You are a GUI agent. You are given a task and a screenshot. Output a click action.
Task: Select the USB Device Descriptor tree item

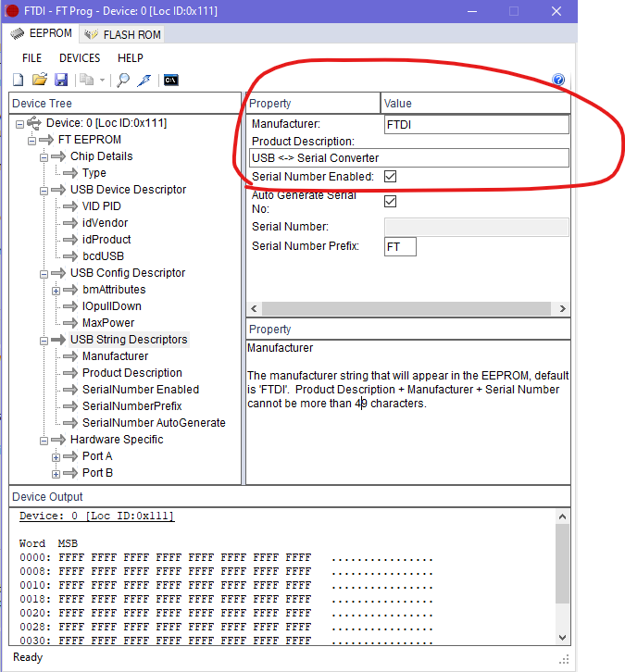tap(128, 190)
